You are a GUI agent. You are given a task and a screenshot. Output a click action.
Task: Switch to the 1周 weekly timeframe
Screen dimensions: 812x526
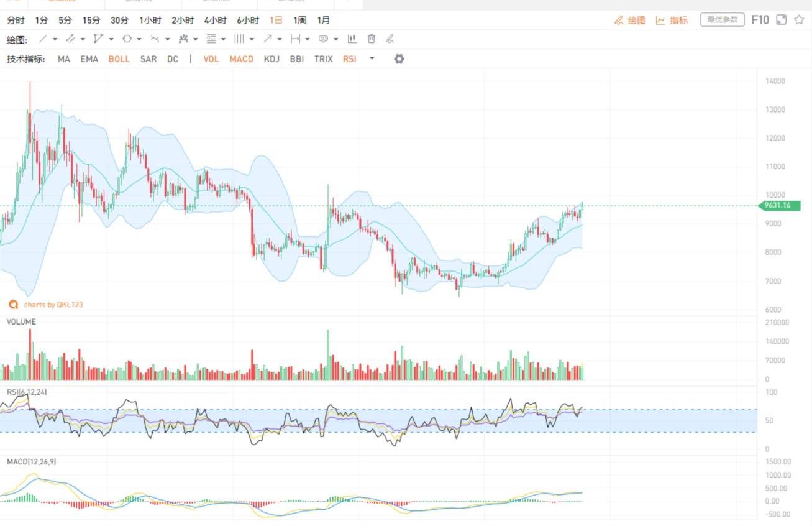[x=299, y=21]
